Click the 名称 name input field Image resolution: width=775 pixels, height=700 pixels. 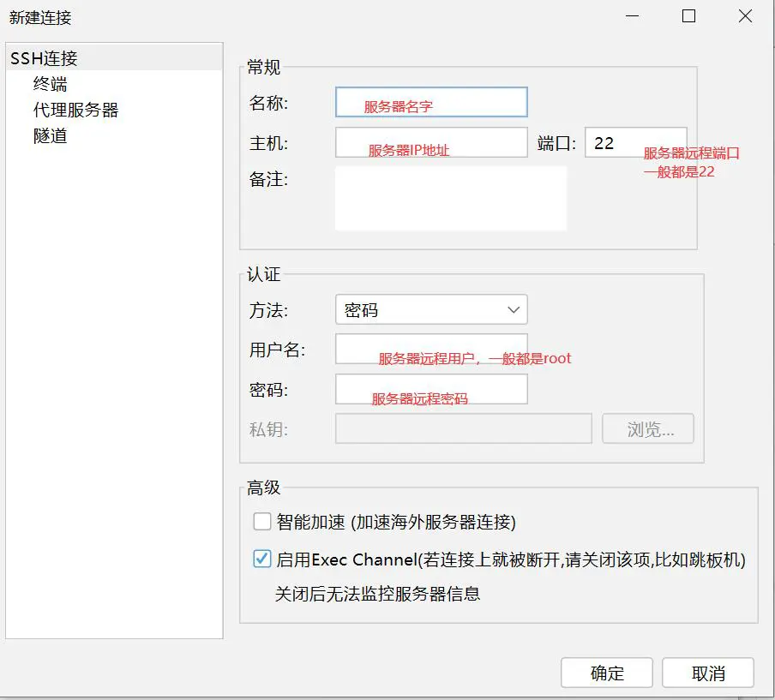(431, 102)
